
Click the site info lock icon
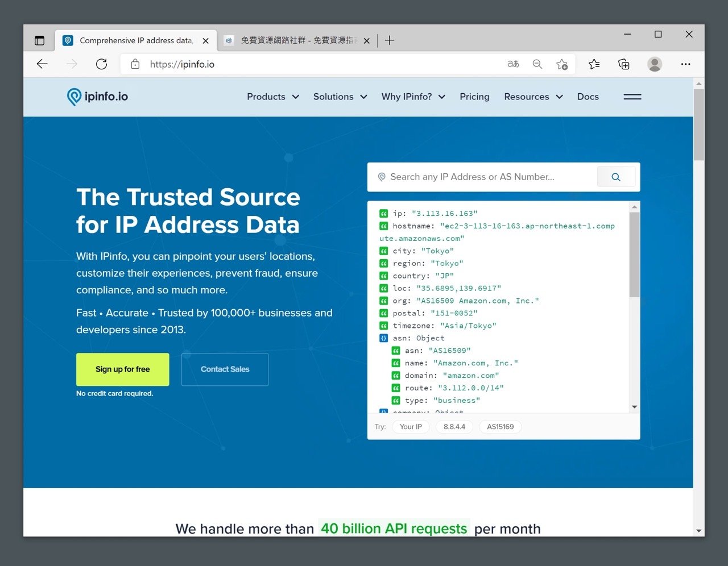point(135,64)
